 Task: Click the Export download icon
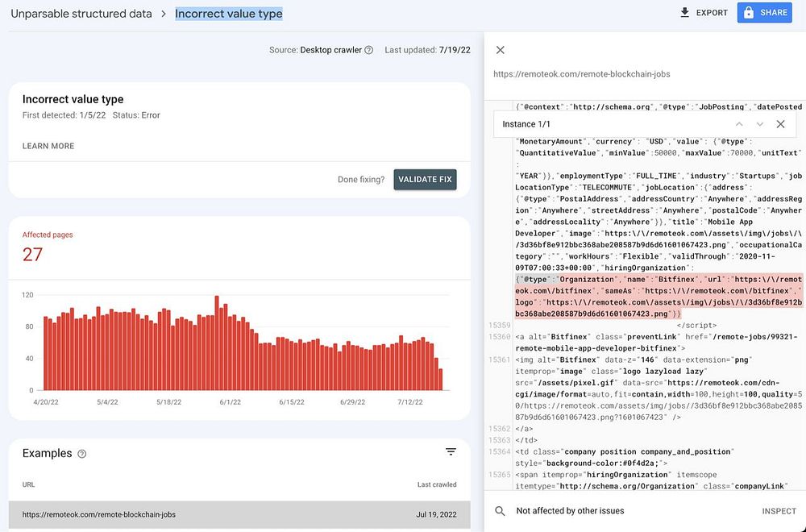pos(685,13)
